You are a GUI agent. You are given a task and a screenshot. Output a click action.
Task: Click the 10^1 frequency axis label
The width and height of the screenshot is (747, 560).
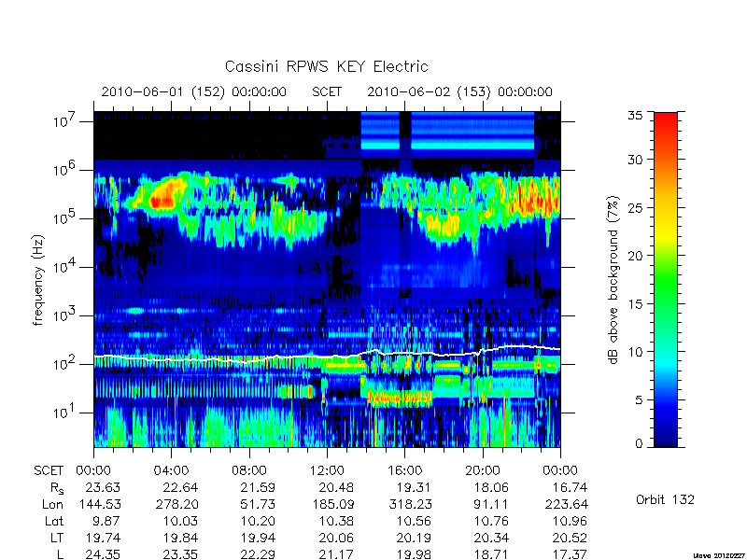click(x=65, y=413)
